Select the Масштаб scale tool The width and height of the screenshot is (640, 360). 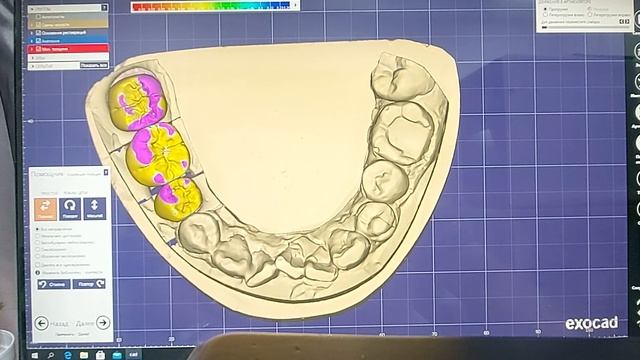[94, 209]
